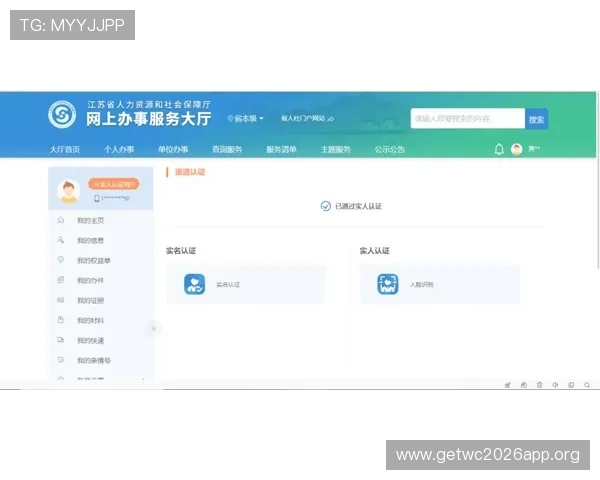Viewport: 600px width, 480px height.
Task: Click the magnifier zoom icon in the status bar
Action: click(x=587, y=385)
